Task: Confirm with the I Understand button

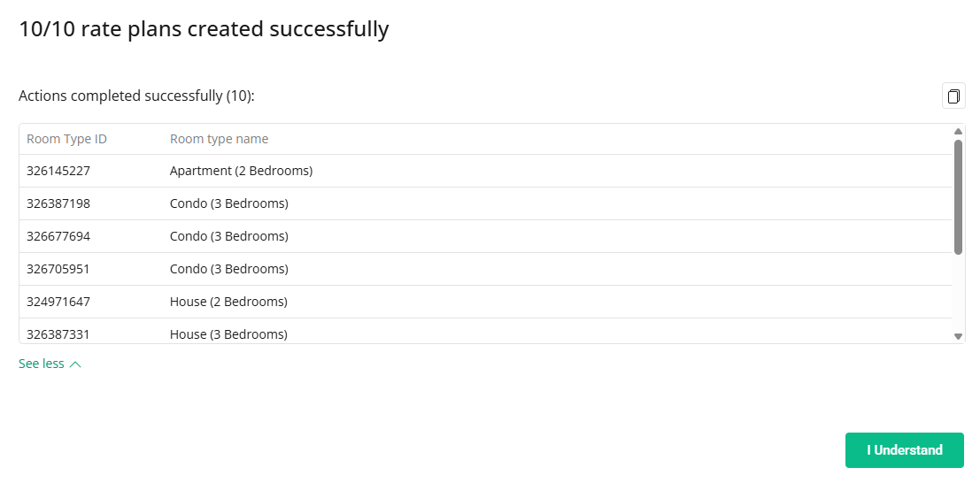Action: [x=904, y=450]
